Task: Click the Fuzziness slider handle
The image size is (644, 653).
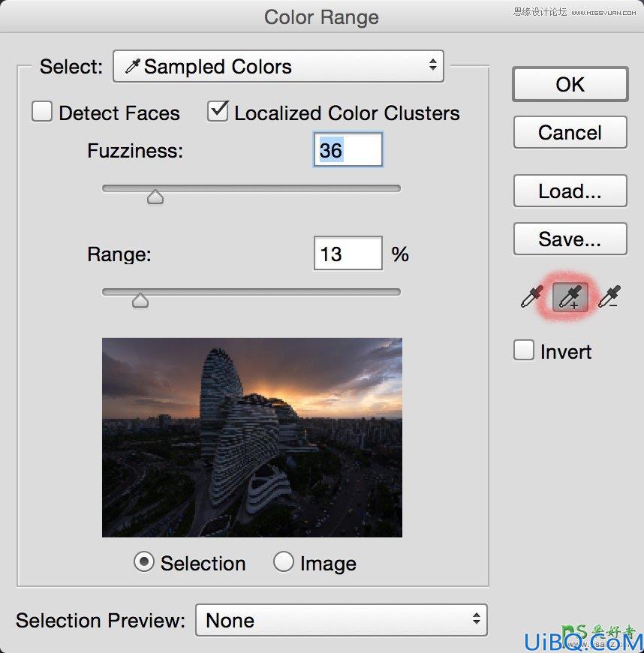Action: [155, 197]
